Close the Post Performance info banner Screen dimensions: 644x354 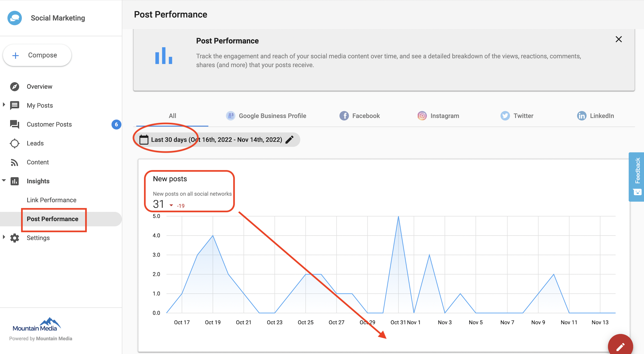point(619,39)
